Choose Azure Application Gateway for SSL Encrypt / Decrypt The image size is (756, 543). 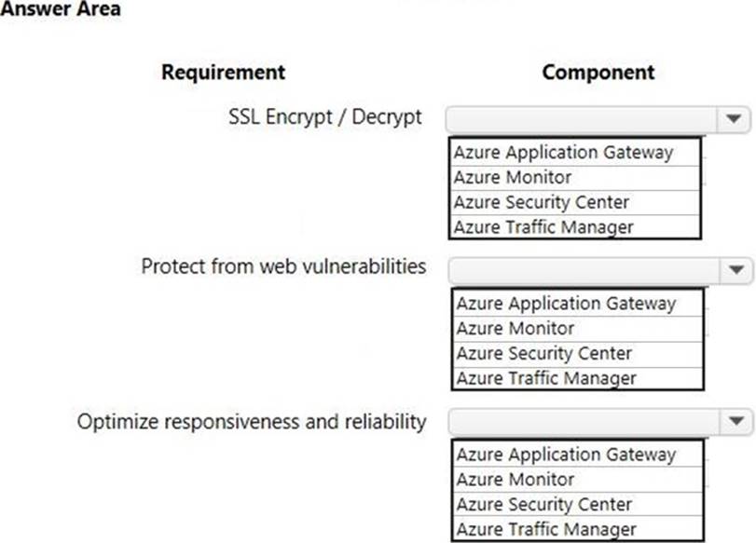point(563,153)
